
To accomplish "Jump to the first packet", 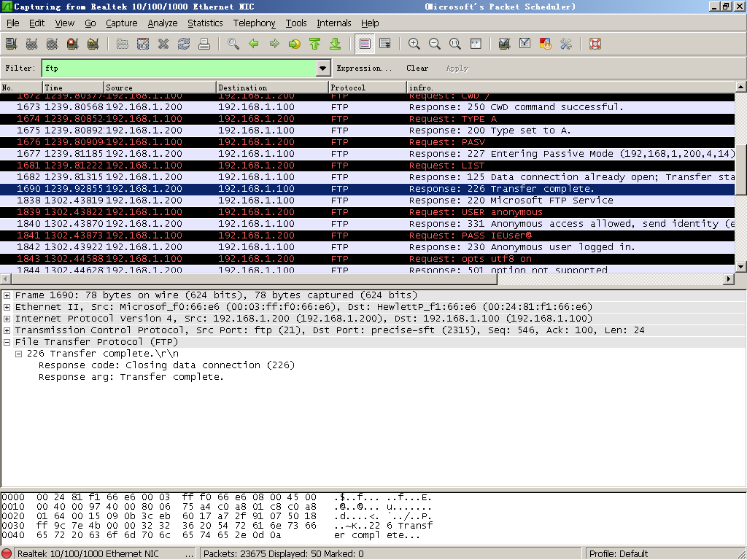I will [x=315, y=44].
